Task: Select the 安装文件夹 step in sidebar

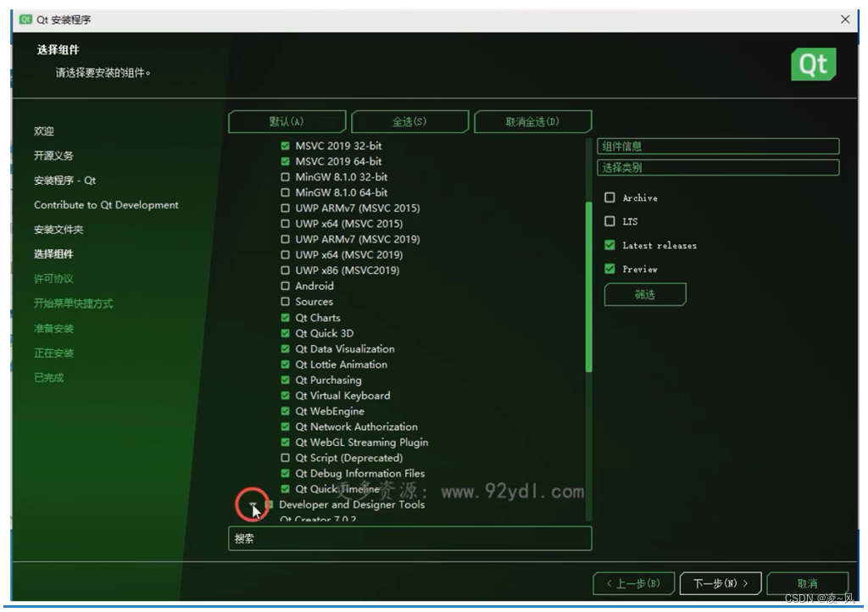Action: 58,230
